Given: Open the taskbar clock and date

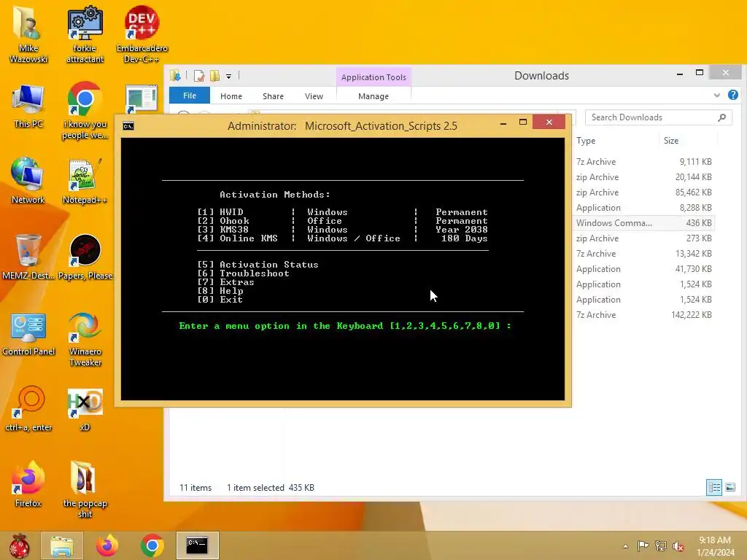Looking at the screenshot, I should click(715, 546).
